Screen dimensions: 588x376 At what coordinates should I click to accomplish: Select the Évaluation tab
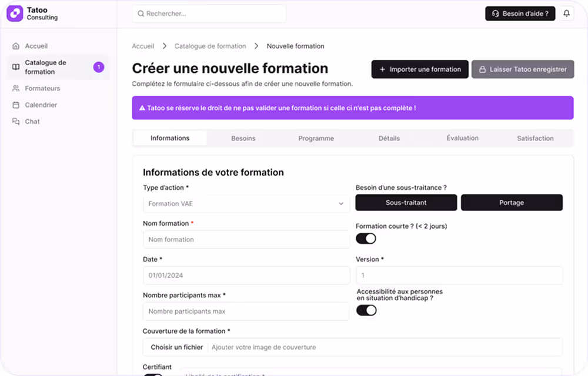462,138
